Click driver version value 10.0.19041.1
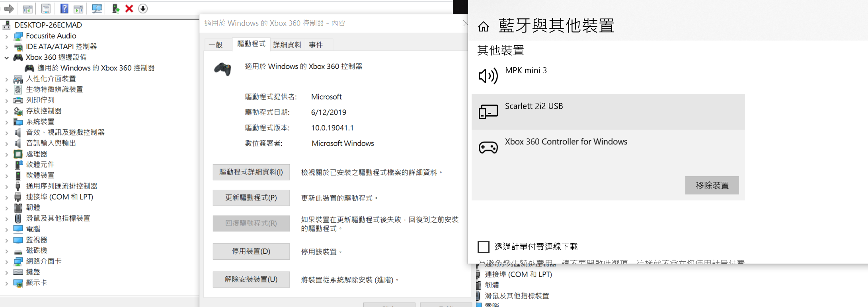 pyautogui.click(x=332, y=128)
